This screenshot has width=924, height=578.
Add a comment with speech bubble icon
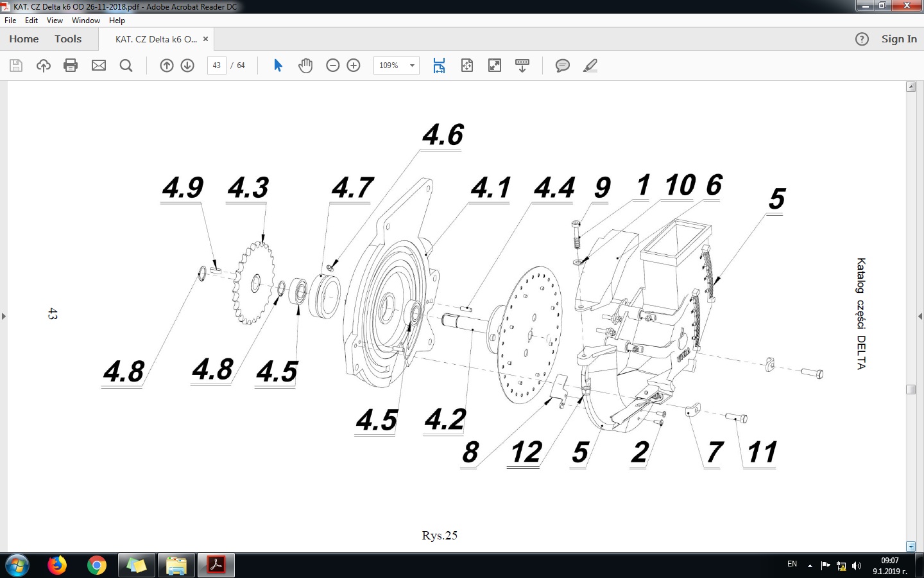pos(563,66)
